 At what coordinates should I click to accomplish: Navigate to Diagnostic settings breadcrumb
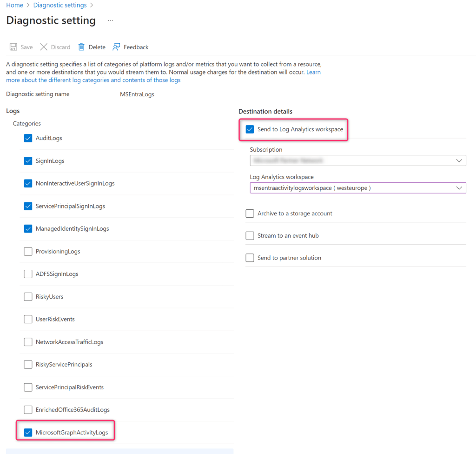click(x=60, y=5)
